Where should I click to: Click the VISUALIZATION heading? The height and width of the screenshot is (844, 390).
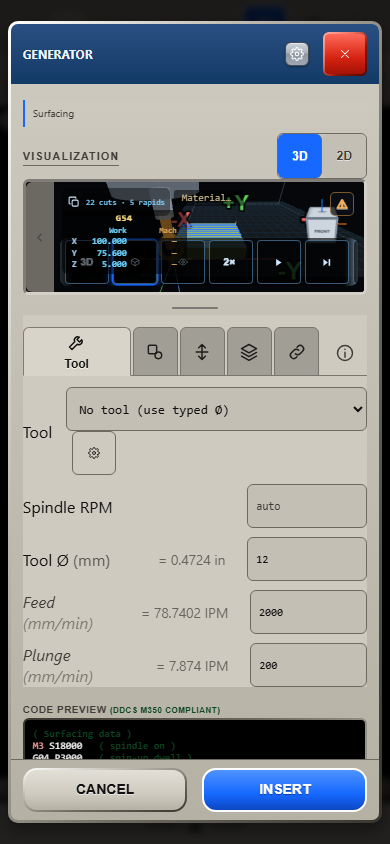point(70,156)
